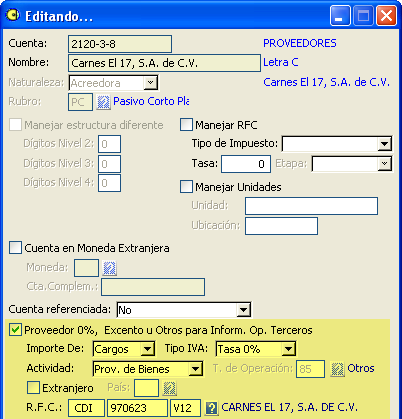Close the Editando window
Screen dimensions: 402x419
click(386, 15)
